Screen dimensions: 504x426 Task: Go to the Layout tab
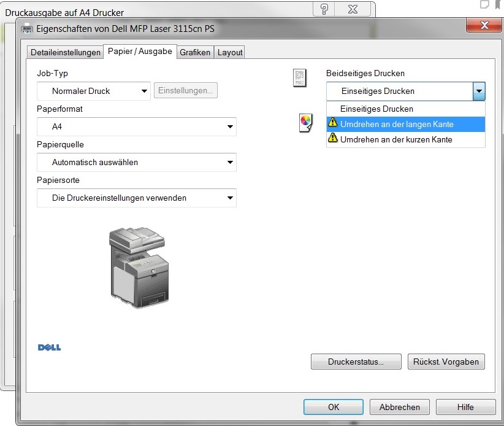coord(230,52)
